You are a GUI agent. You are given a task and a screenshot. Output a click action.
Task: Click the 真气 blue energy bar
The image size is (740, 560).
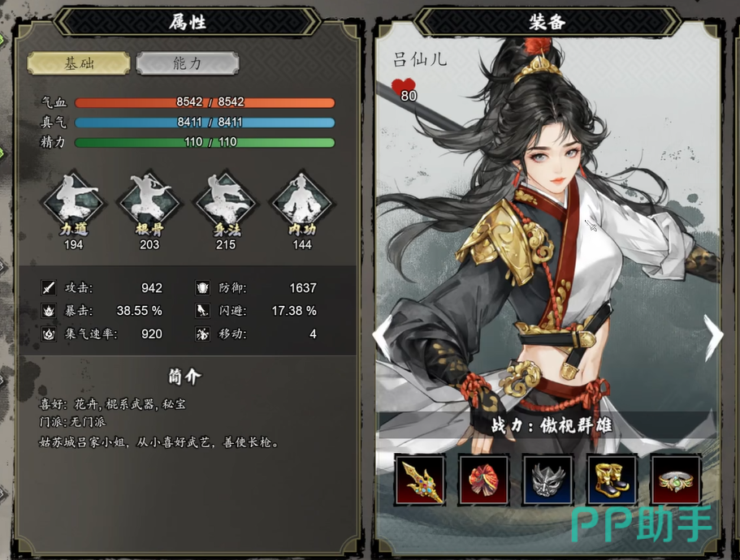tap(205, 123)
